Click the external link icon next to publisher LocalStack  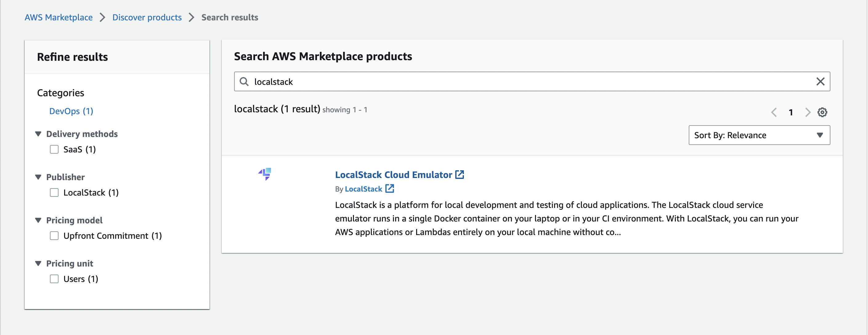point(390,189)
